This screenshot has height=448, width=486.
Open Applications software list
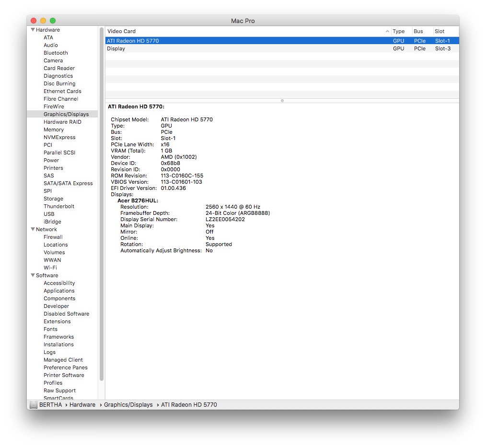coord(59,291)
